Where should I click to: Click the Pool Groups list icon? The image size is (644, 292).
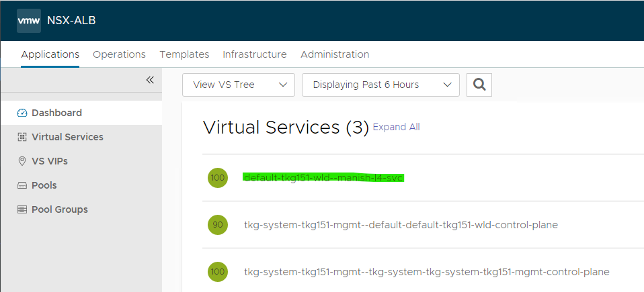click(x=22, y=209)
